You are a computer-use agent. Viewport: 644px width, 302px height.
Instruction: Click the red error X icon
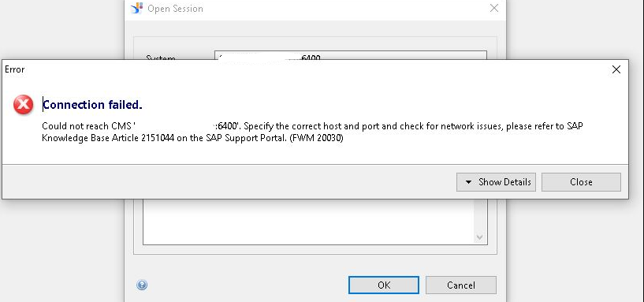tap(24, 104)
